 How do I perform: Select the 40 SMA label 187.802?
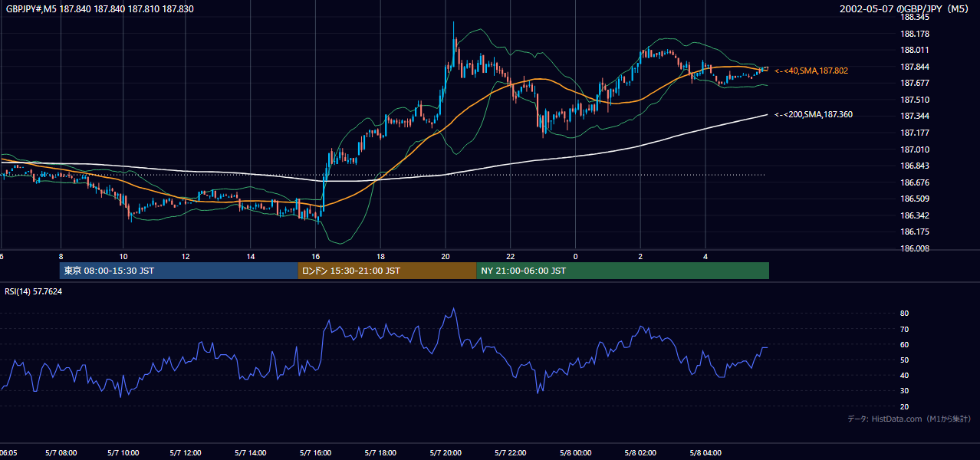pos(811,71)
